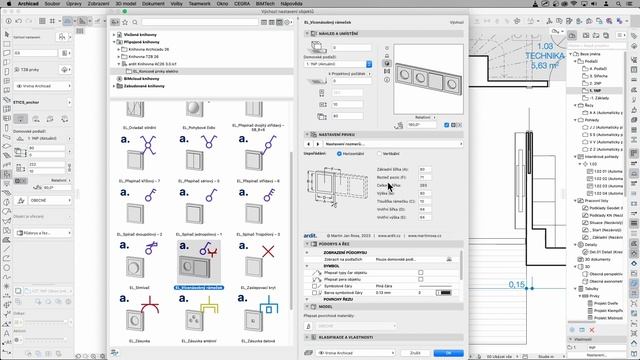640x360 pixels.
Task: Click the favorites star icon in library browser
Action: click(x=125, y=22)
